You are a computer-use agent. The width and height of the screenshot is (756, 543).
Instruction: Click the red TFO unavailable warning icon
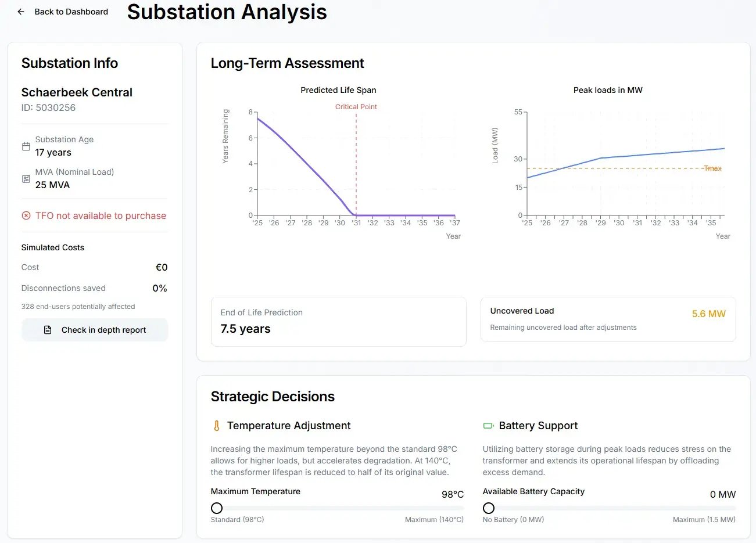coord(26,215)
